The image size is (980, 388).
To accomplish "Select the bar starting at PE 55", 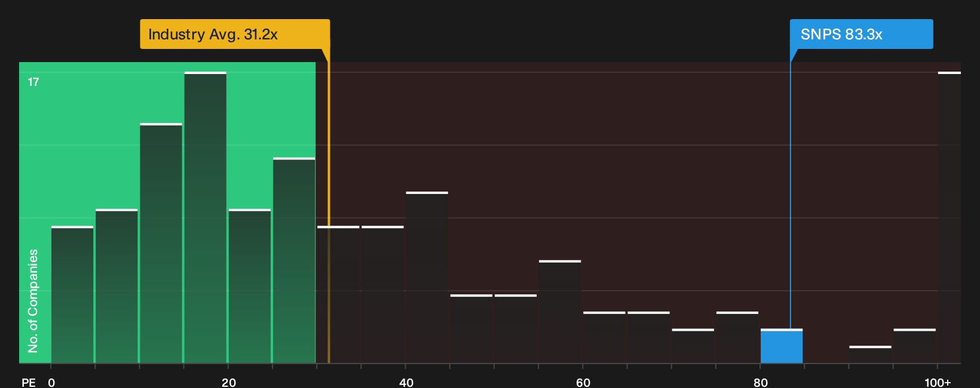I will click(x=560, y=312).
